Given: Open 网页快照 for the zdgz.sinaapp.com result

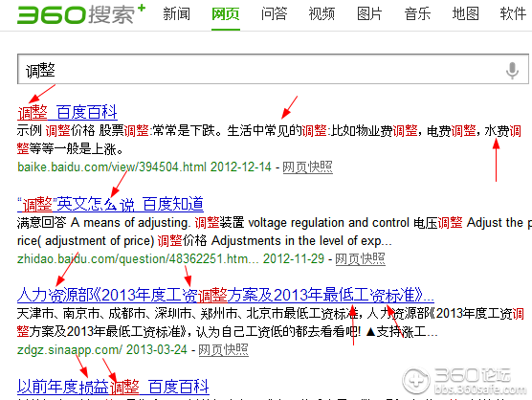Looking at the screenshot, I should [x=223, y=350].
